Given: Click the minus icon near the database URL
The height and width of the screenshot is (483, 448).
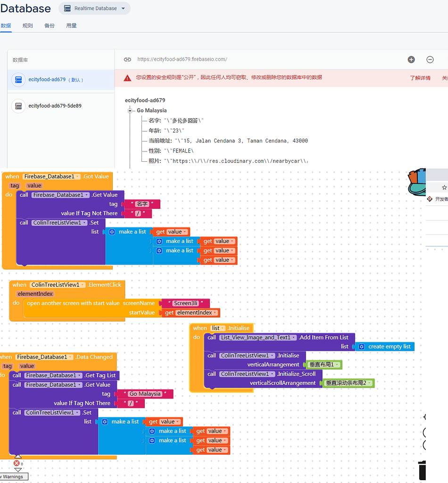Looking at the screenshot, I should [x=430, y=59].
